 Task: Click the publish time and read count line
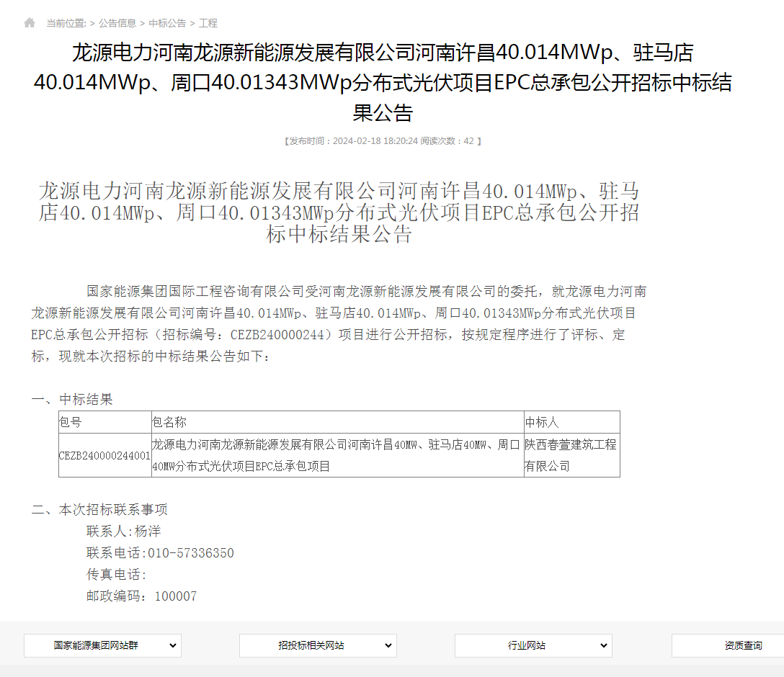[383, 141]
